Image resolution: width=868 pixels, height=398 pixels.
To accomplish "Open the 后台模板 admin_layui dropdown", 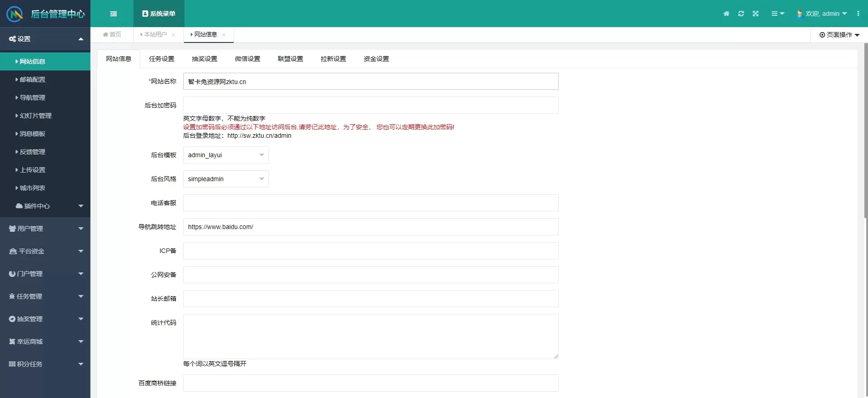I will [226, 155].
